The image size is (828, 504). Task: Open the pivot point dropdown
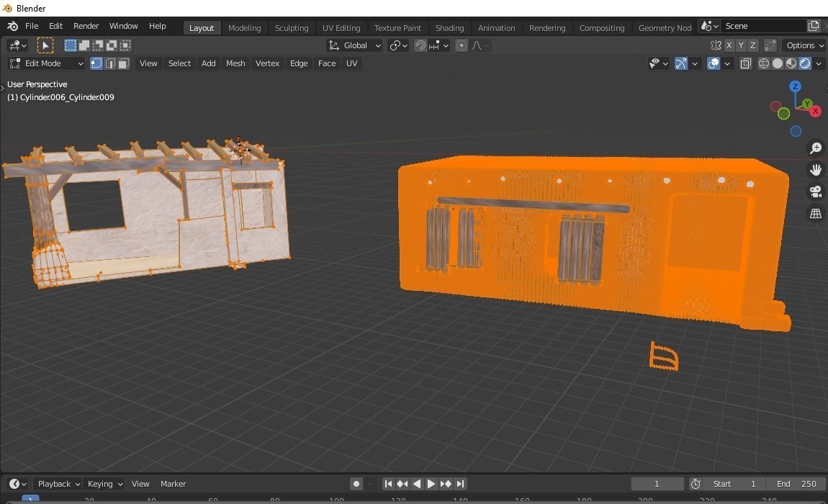click(x=398, y=45)
